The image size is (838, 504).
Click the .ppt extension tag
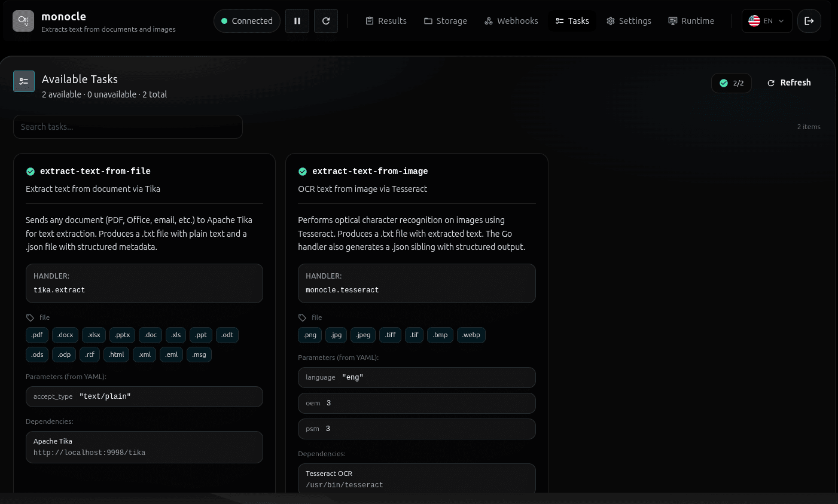pyautogui.click(x=201, y=335)
